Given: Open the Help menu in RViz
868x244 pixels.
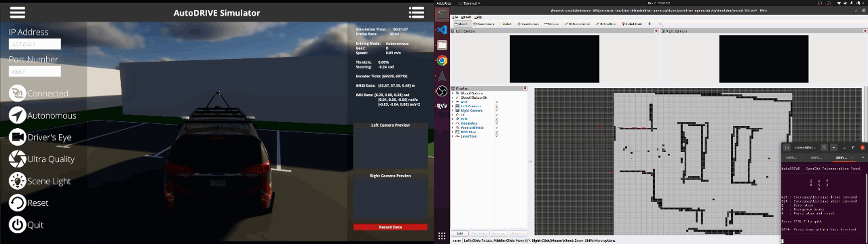Looking at the screenshot, I should (478, 17).
